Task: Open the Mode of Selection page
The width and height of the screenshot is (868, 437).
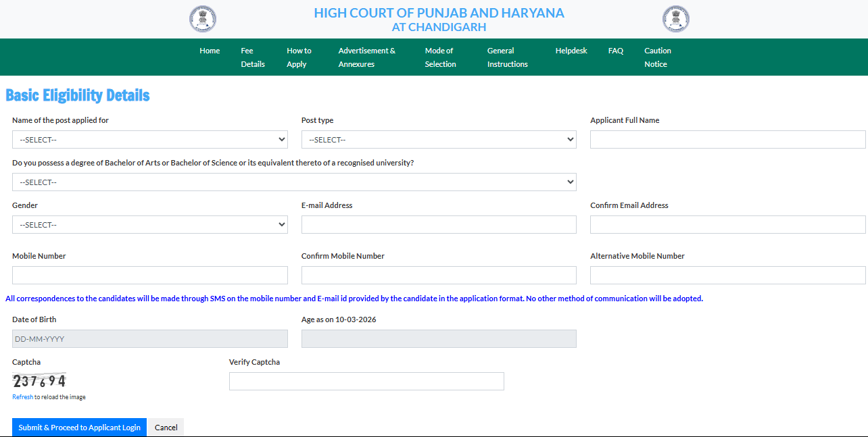Action: tap(439, 57)
